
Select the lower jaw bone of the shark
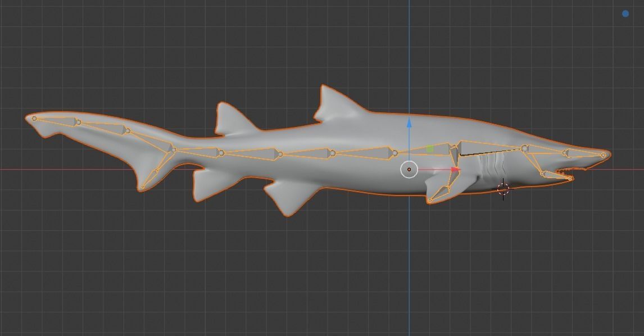(x=557, y=175)
